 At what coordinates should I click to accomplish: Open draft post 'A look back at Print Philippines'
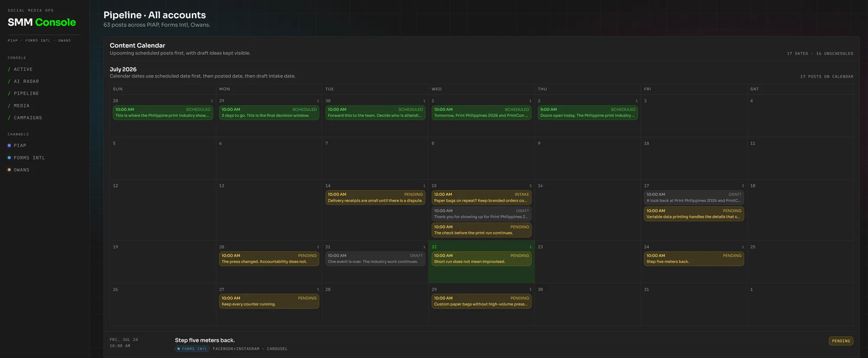click(694, 198)
